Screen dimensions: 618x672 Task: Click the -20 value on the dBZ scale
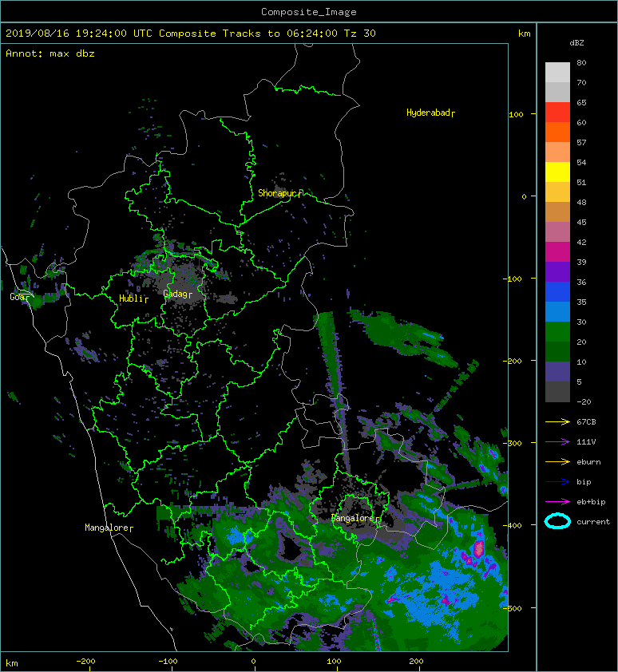tap(584, 401)
